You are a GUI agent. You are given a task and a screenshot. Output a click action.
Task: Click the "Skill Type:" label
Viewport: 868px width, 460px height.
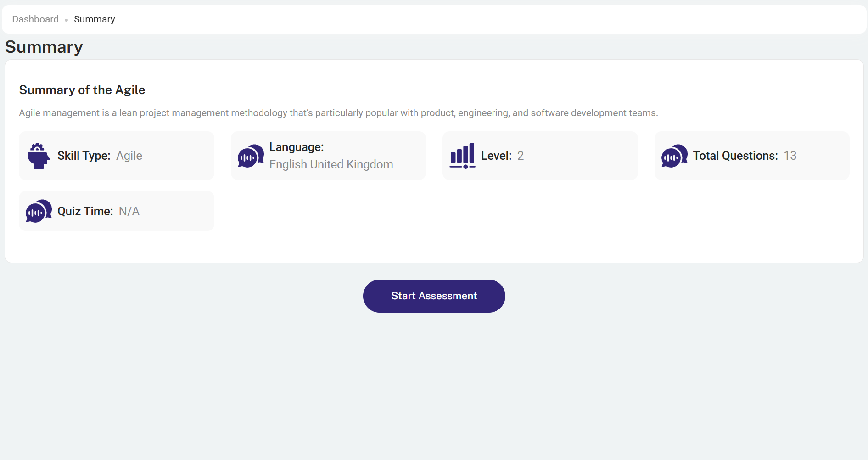(x=84, y=156)
